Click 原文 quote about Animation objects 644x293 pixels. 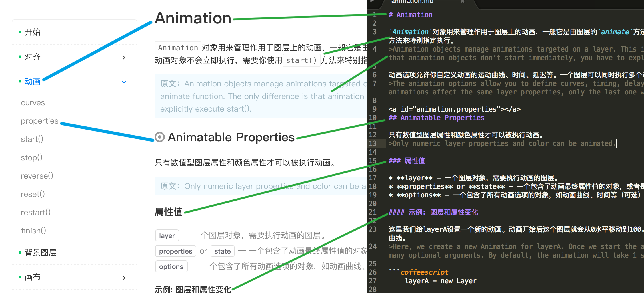261,96
